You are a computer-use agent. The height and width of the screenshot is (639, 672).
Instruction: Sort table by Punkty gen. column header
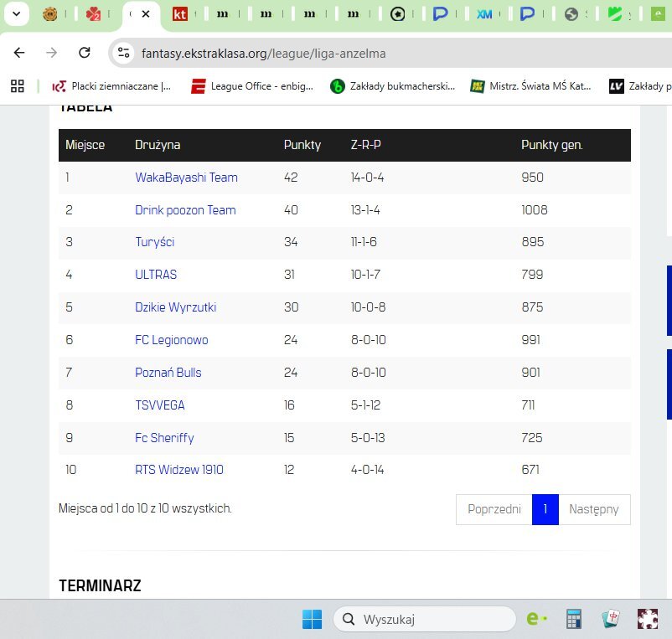click(551, 145)
